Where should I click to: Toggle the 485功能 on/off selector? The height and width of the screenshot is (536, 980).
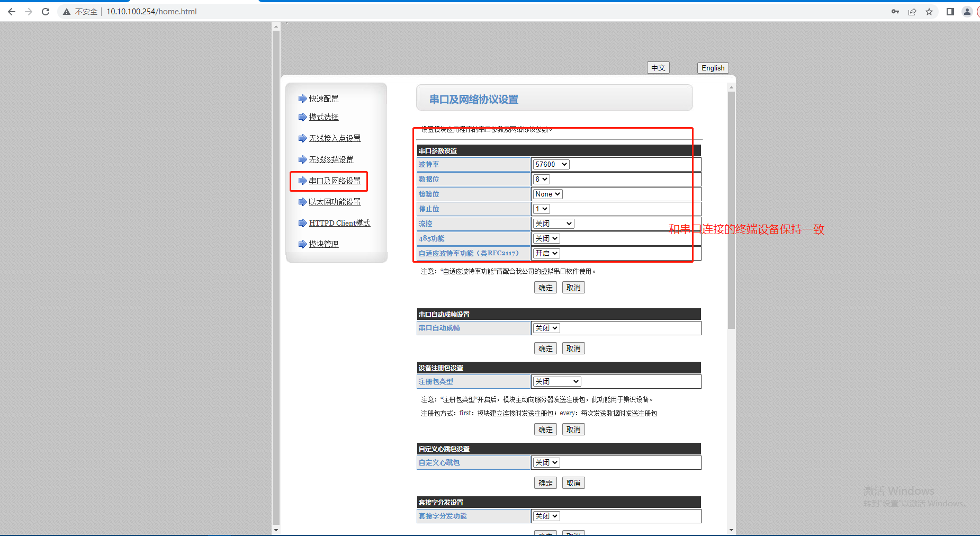click(546, 239)
